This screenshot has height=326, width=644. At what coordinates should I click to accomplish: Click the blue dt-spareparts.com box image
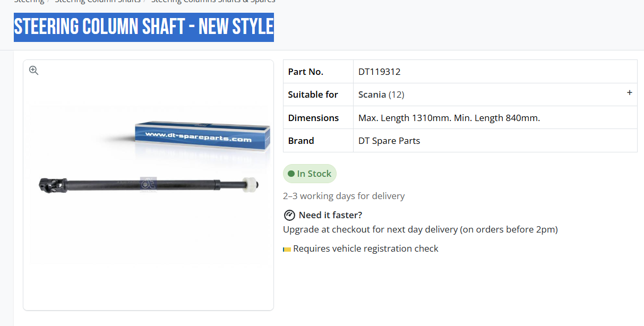point(202,136)
